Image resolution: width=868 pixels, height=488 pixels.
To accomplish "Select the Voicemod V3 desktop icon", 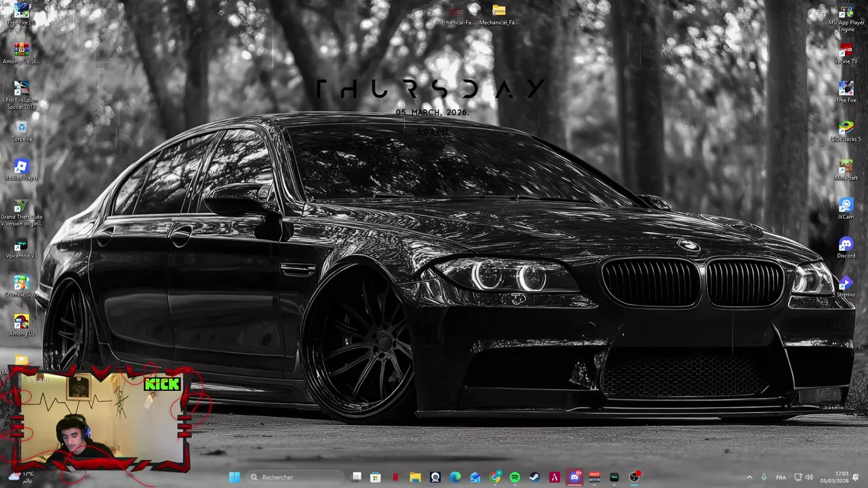I will tap(21, 247).
